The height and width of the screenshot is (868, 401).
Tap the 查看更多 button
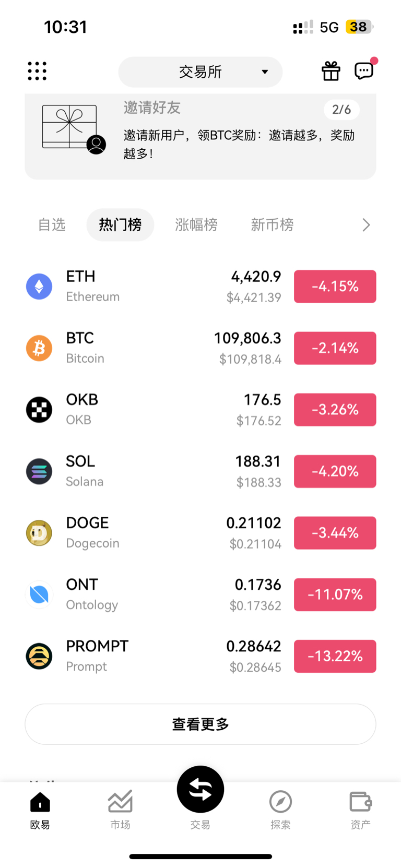(x=200, y=724)
